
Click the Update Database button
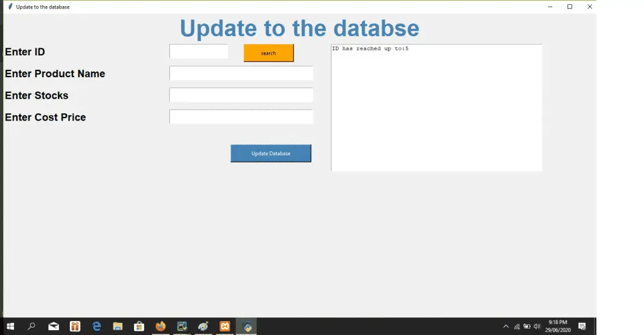(x=271, y=153)
